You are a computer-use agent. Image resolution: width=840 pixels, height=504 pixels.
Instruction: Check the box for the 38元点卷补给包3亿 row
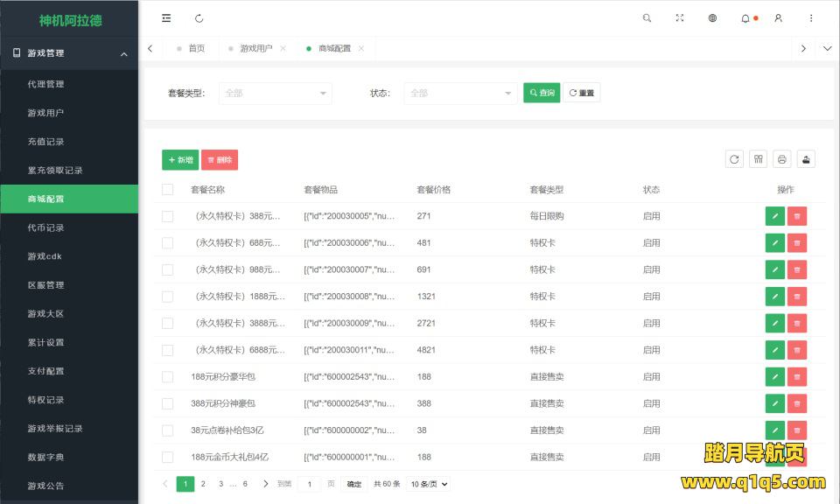(x=168, y=430)
